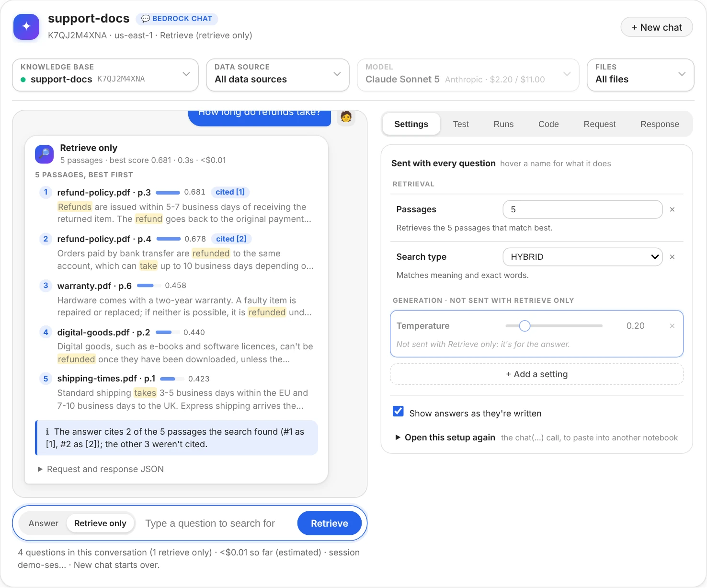Click the info icon in citation note
The height and width of the screenshot is (588, 707).
click(47, 432)
